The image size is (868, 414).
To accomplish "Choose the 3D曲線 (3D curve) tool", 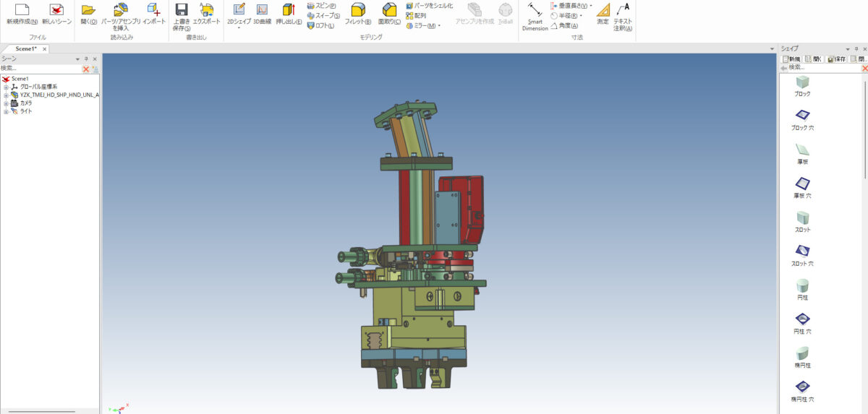I will [262, 10].
